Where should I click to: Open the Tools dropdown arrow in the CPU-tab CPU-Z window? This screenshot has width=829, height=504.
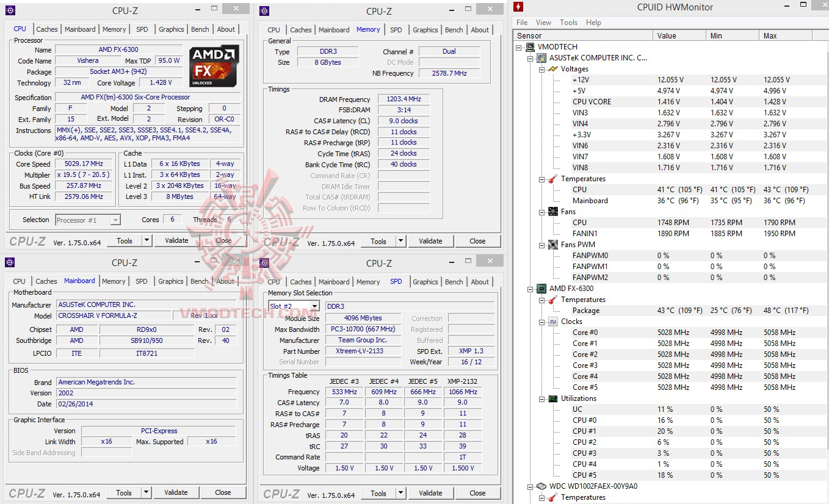tap(147, 240)
